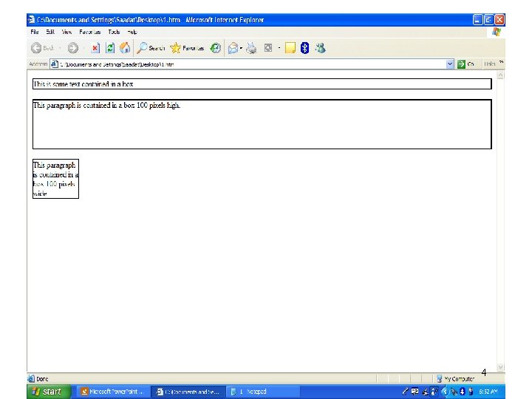Click the Forward navigation arrow
This screenshot has width=532, height=399.
72,48
